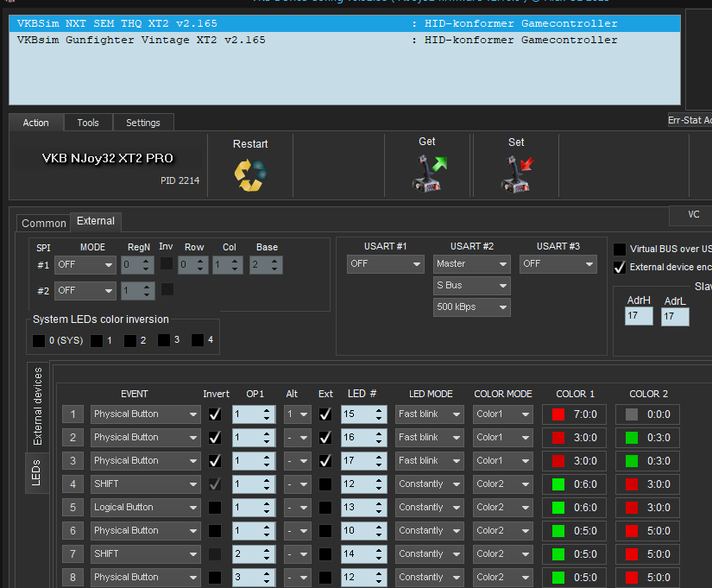
Task: Open the Settings tab
Action: point(143,123)
